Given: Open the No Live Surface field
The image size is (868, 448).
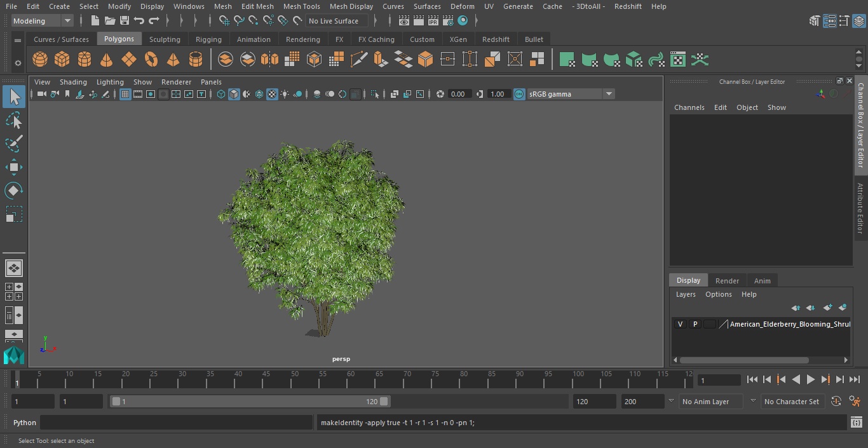Looking at the screenshot, I should tap(337, 21).
